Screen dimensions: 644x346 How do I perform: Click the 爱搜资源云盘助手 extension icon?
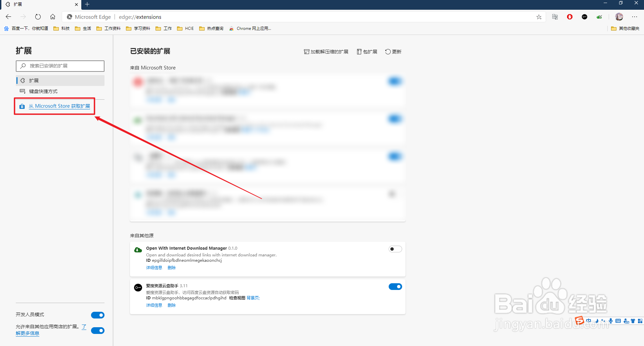pyautogui.click(x=138, y=288)
